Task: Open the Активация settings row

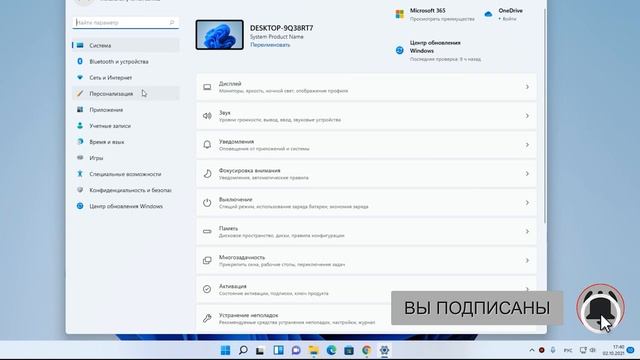Action: pyautogui.click(x=366, y=289)
